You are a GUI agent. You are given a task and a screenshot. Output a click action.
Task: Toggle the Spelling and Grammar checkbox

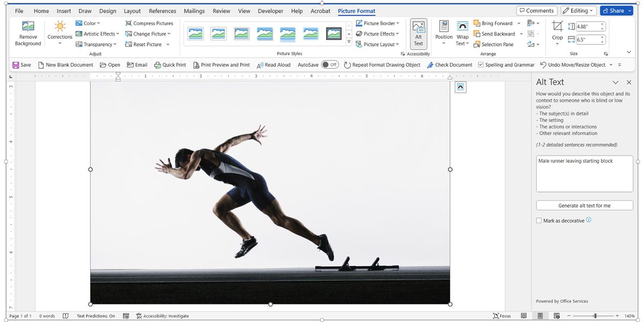[481, 65]
